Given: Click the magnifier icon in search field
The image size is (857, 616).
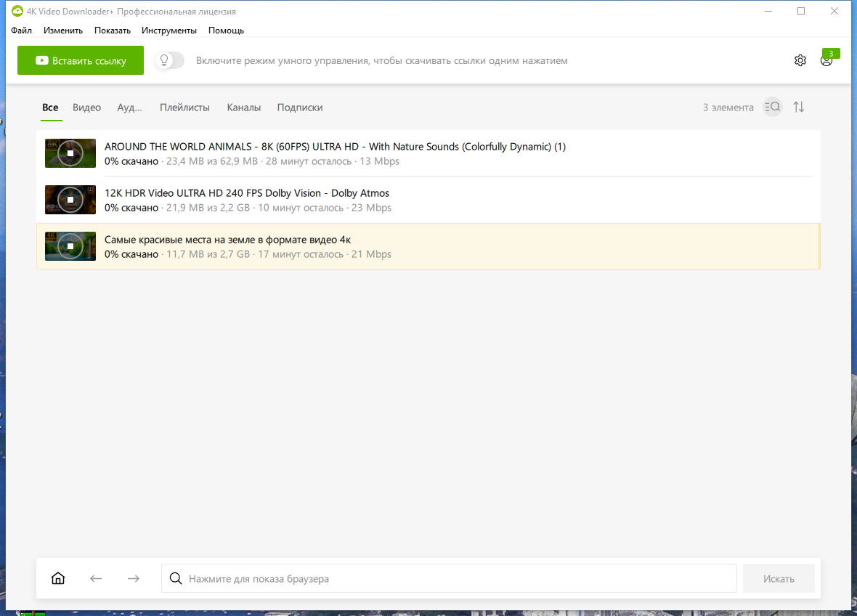Looking at the screenshot, I should [x=176, y=578].
